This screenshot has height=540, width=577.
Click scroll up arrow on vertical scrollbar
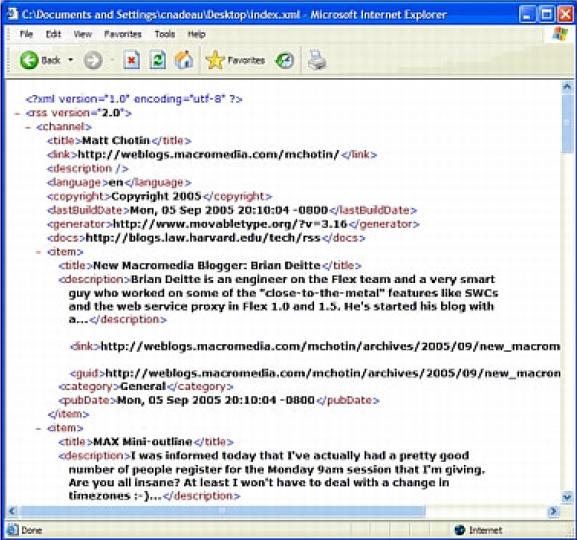[567, 87]
